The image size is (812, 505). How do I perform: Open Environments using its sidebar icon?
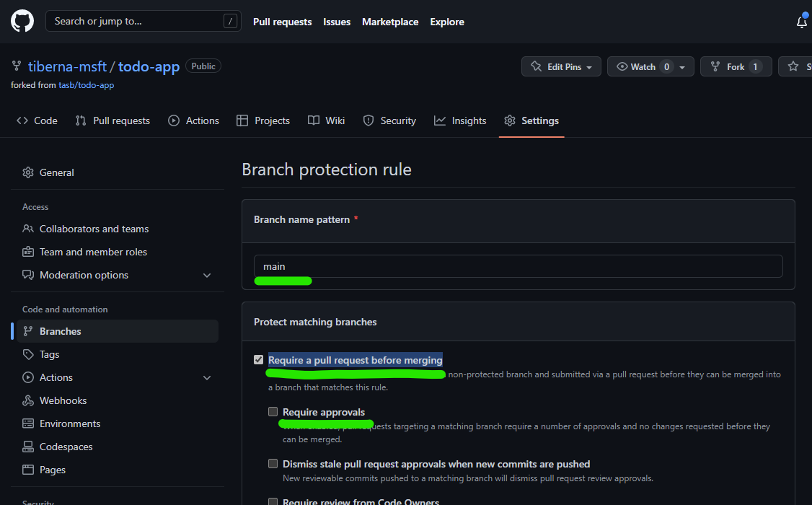(29, 423)
